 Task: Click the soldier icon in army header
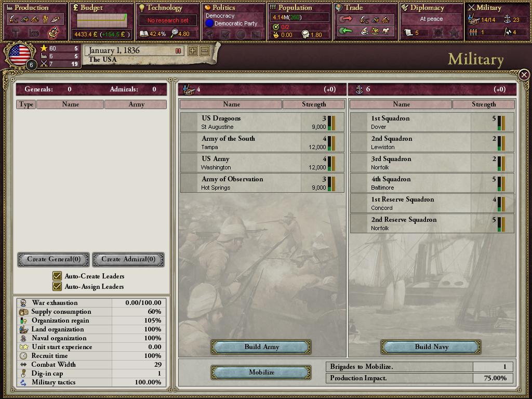(189, 89)
